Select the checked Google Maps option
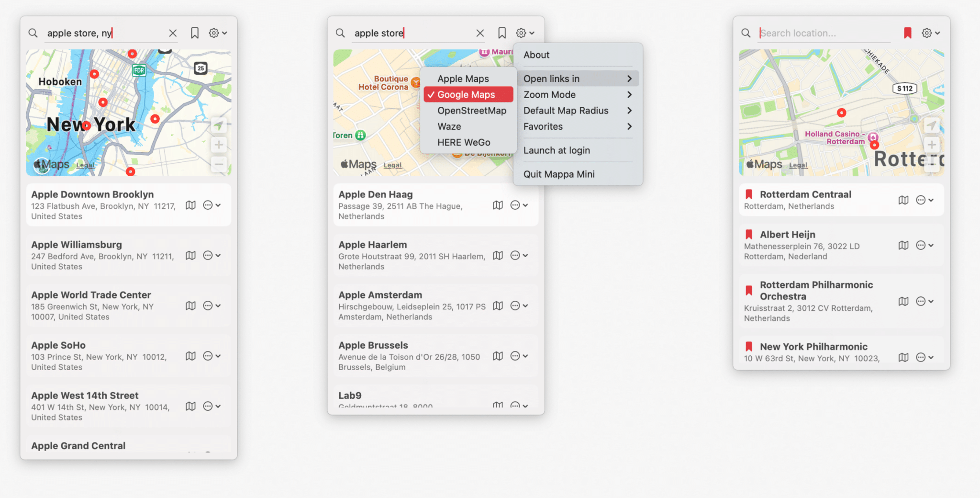 (466, 95)
